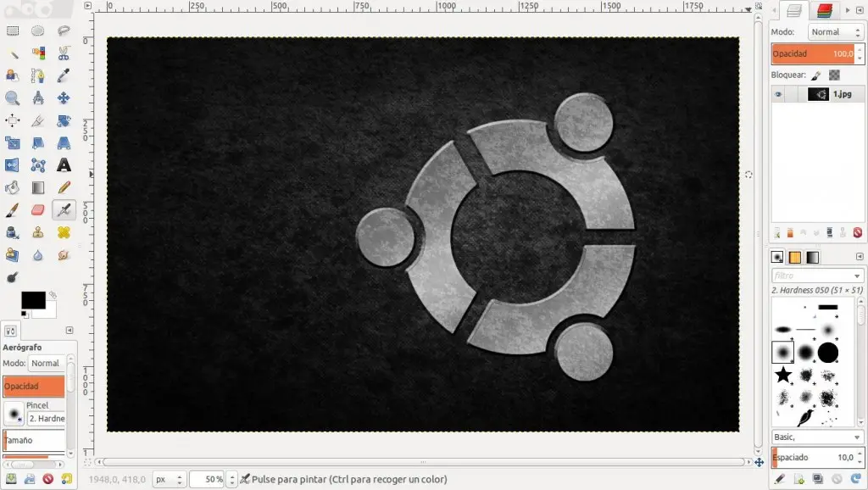Open the layers dock configuration menu arrow
The width and height of the screenshot is (868, 490).
pyautogui.click(x=860, y=10)
